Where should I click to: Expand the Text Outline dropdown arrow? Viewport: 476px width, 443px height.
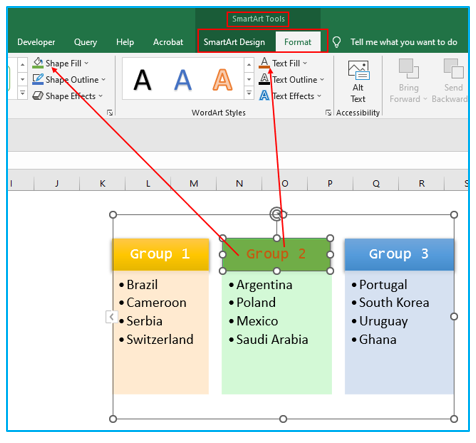pos(322,80)
